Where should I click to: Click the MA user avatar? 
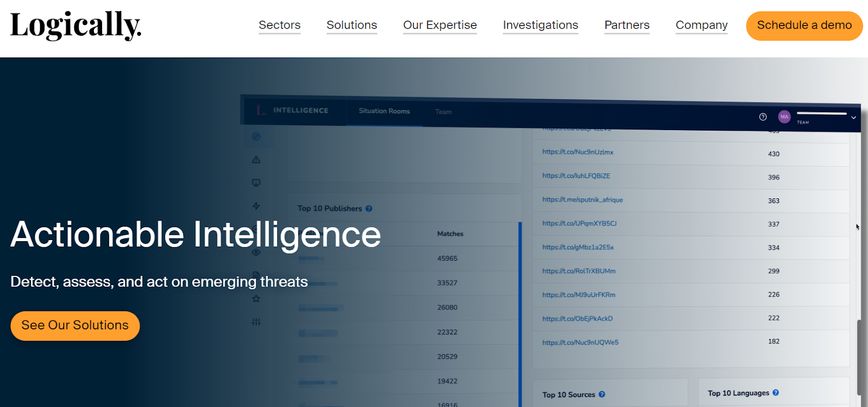[x=784, y=117]
